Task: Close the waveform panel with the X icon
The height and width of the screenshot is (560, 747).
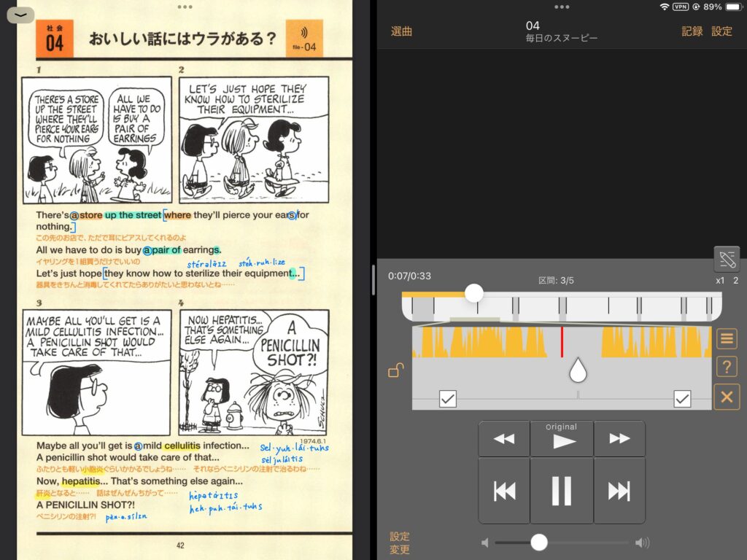Action: point(727,397)
